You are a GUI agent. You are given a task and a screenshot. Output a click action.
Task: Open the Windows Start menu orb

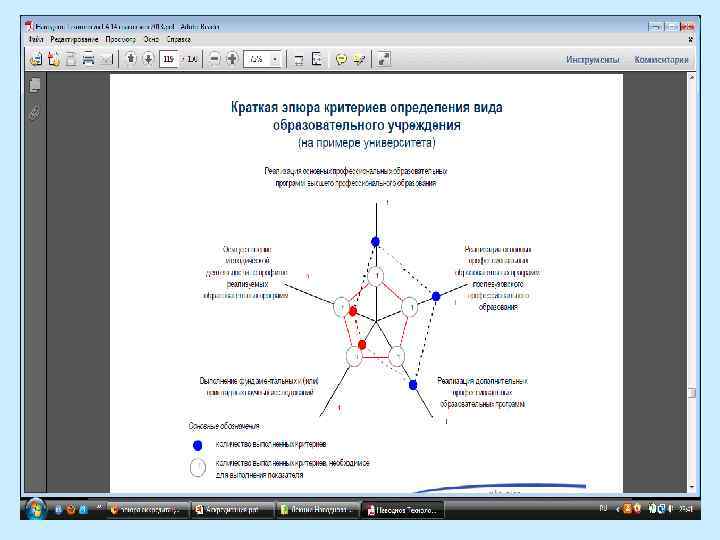point(35,509)
